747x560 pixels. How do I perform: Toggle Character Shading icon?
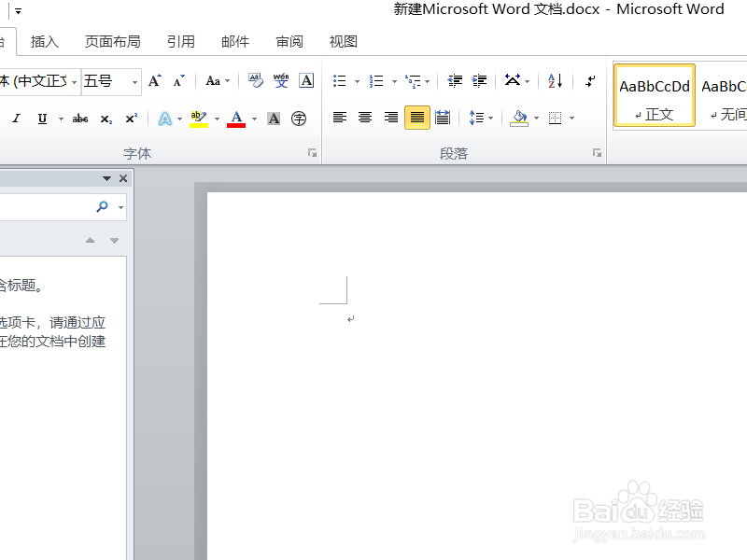(x=274, y=119)
